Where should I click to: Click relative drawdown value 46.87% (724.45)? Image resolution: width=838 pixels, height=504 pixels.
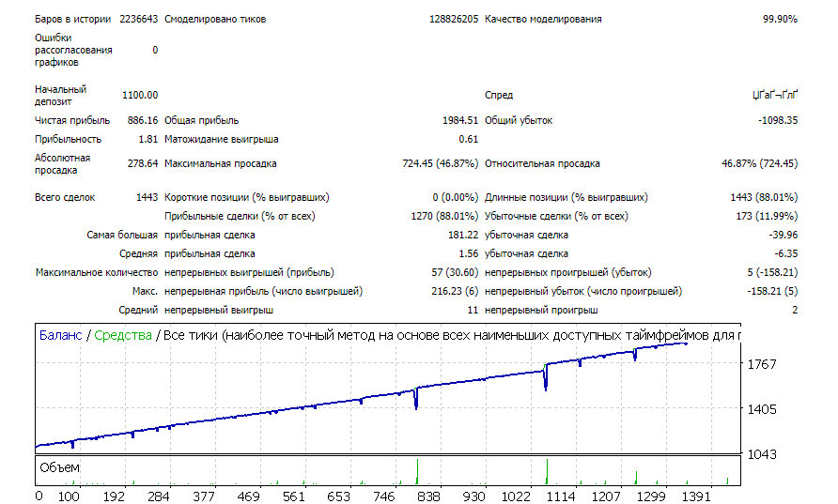pos(759,164)
